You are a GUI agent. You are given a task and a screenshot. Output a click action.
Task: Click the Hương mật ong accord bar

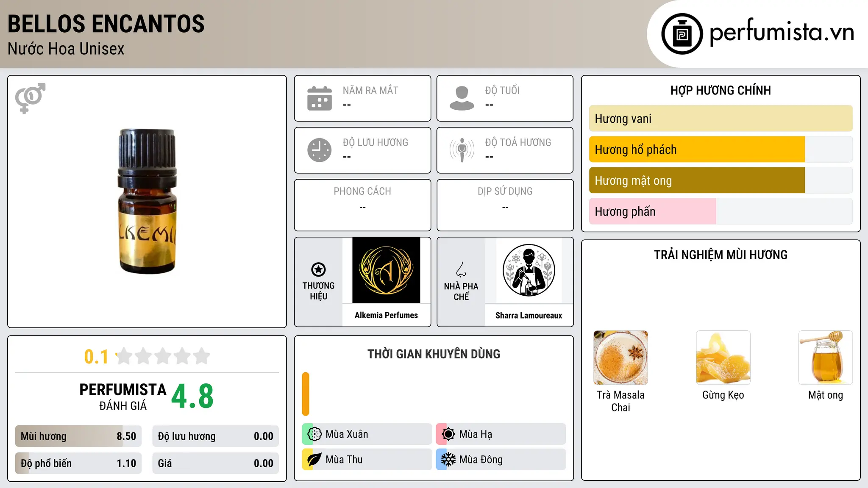pyautogui.click(x=721, y=180)
